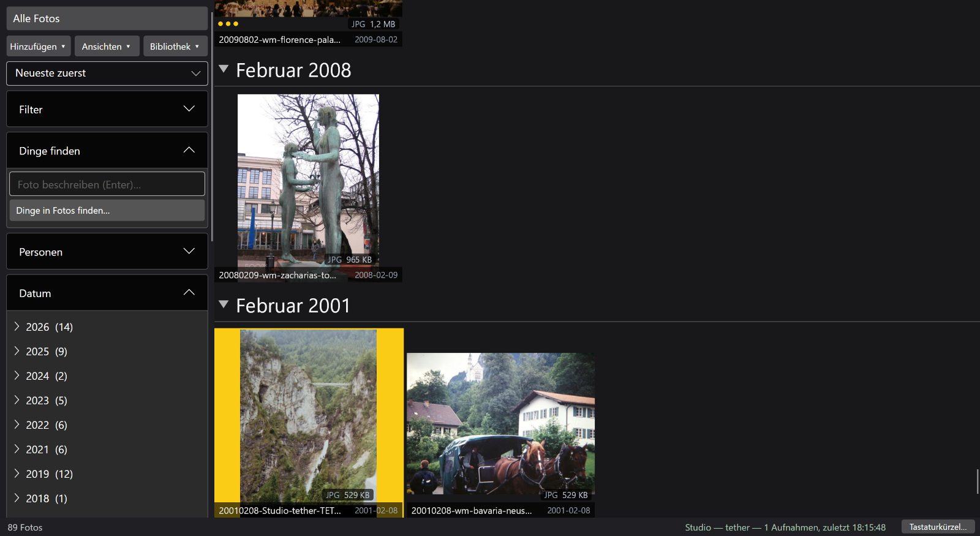This screenshot has height=536, width=980.
Task: Expand the 2019 year chevron
Action: click(x=17, y=474)
